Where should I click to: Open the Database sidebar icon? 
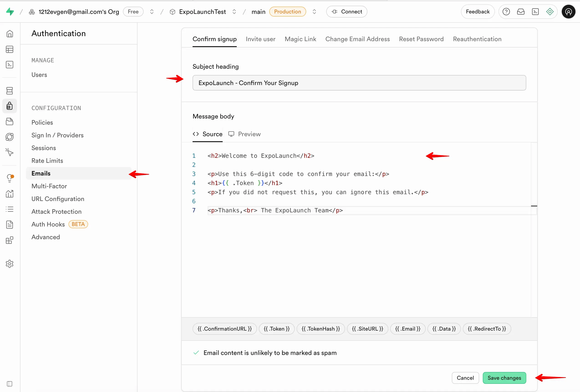coord(10,91)
